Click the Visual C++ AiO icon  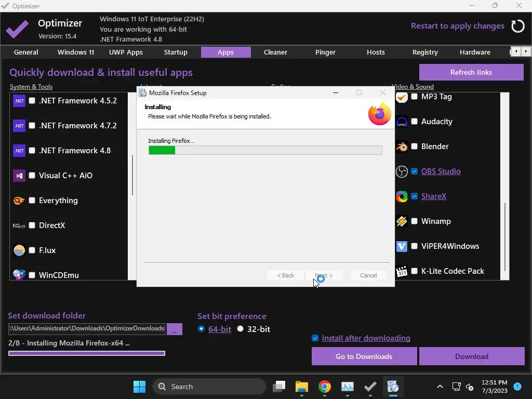coord(19,176)
